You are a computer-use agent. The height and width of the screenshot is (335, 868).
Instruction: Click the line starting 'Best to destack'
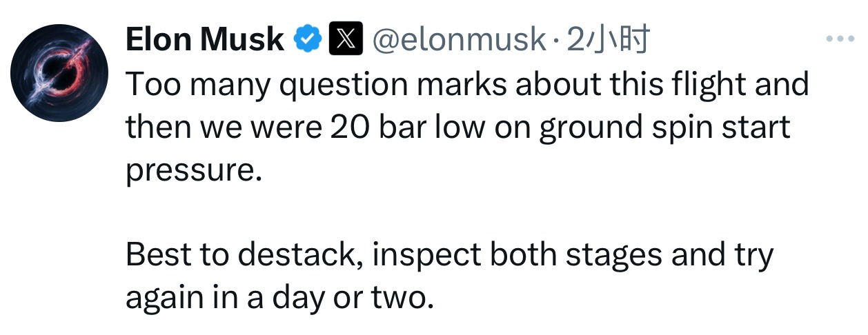click(x=450, y=256)
